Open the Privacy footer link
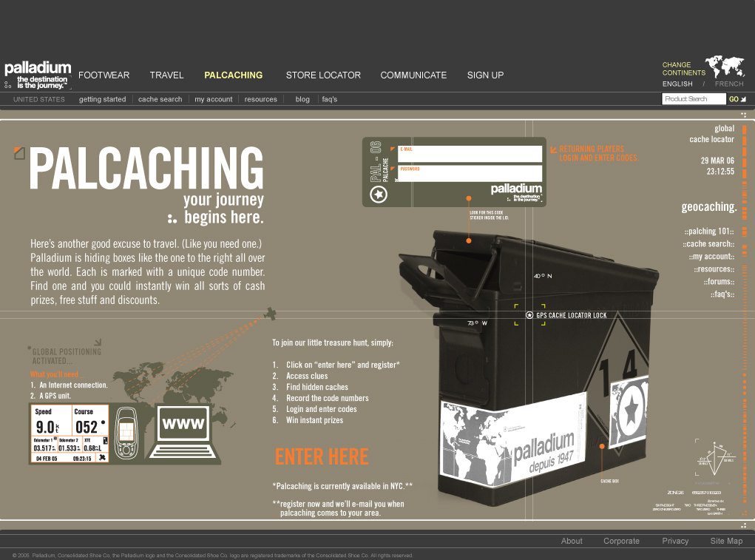Viewport: 755px width, 560px height. click(675, 541)
